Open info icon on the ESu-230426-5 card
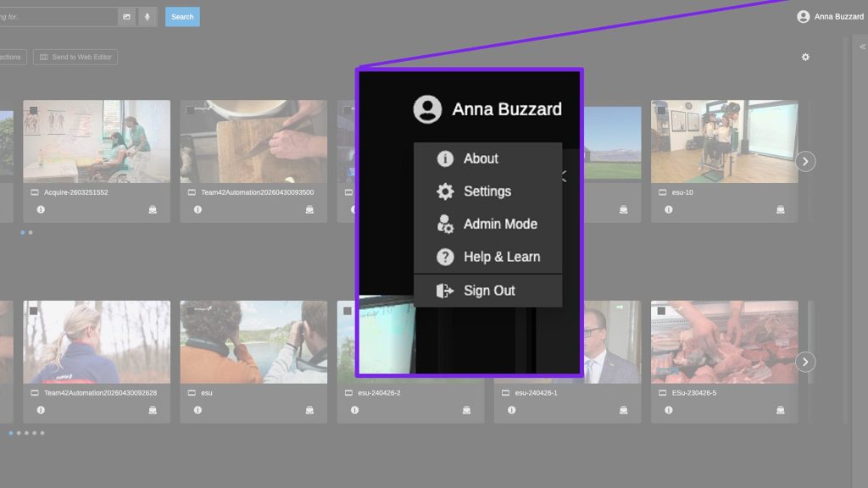Screen dimensions: 868x488 point(669,410)
